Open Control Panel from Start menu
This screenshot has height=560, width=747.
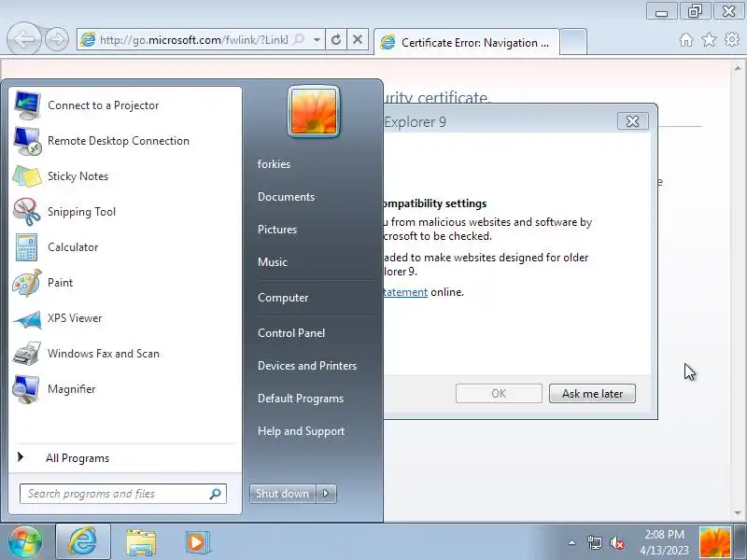click(291, 333)
